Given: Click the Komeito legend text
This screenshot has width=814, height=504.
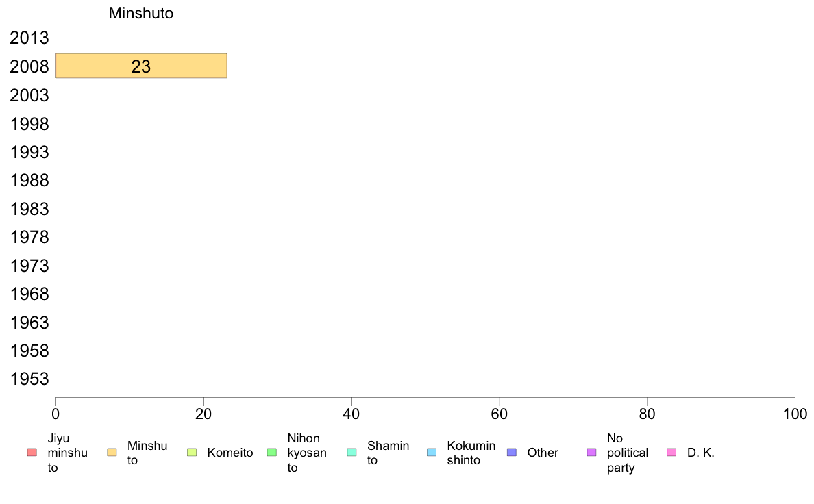Looking at the screenshot, I should coord(230,453).
